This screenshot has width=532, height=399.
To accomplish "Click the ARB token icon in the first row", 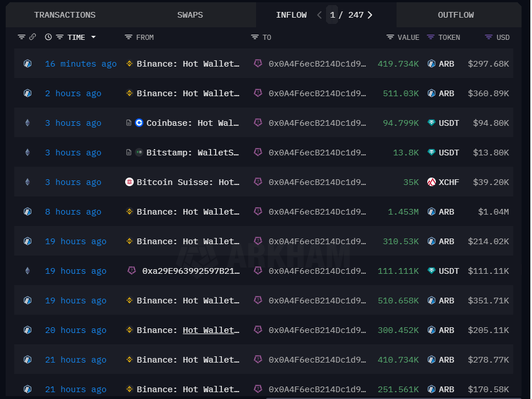I will point(431,64).
